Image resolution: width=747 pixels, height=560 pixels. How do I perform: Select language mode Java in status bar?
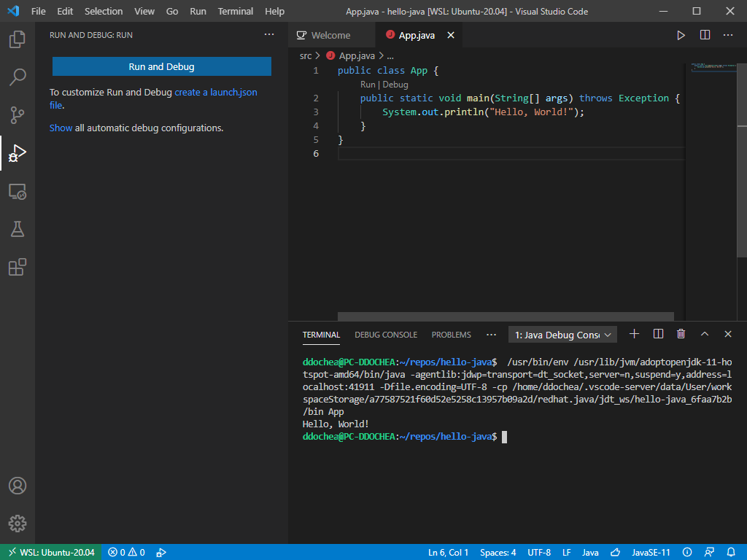590,553
